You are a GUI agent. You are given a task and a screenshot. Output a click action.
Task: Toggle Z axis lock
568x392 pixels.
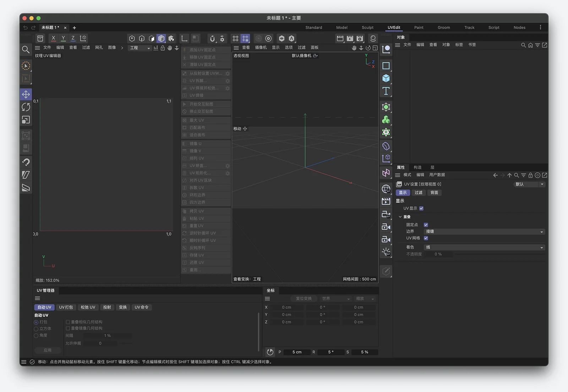(x=73, y=38)
